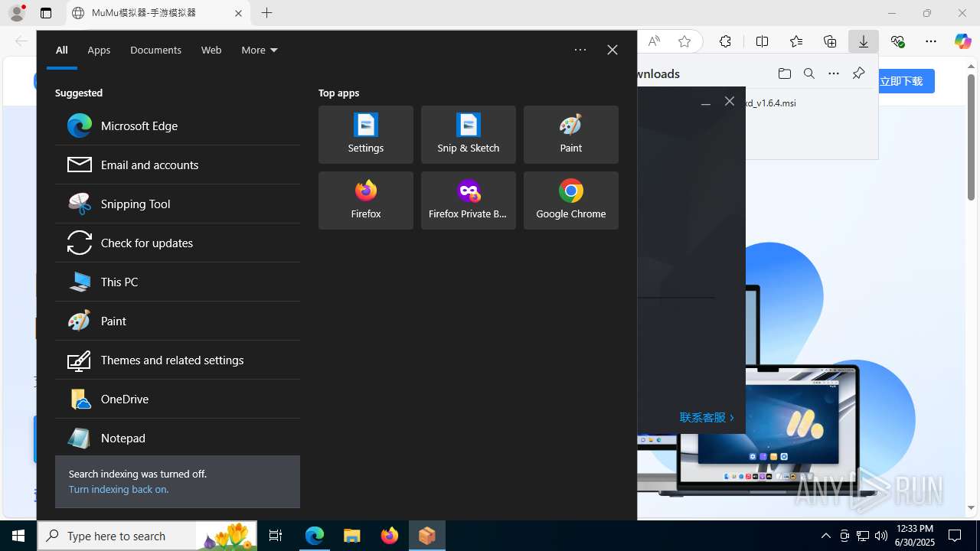This screenshot has width=980, height=551.
Task: Open Browser essentials icon in Edge
Action: point(898,41)
